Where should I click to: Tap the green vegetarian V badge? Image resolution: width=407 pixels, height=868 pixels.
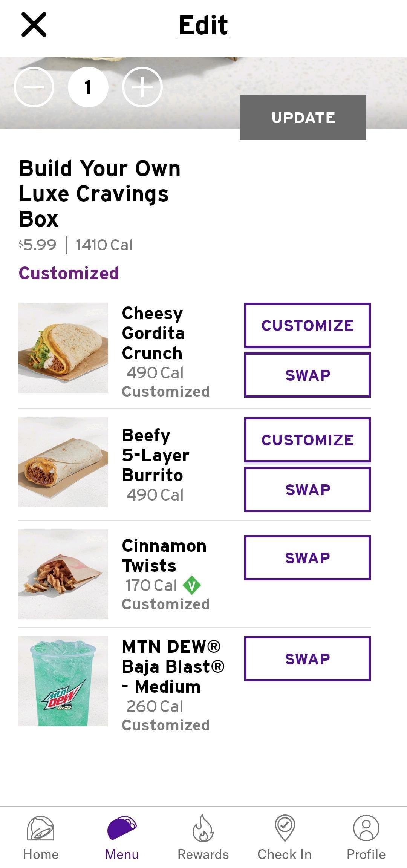[x=192, y=585]
